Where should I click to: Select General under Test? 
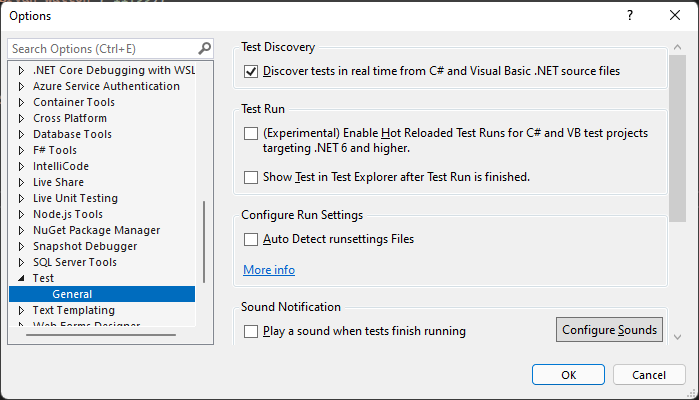click(x=72, y=294)
